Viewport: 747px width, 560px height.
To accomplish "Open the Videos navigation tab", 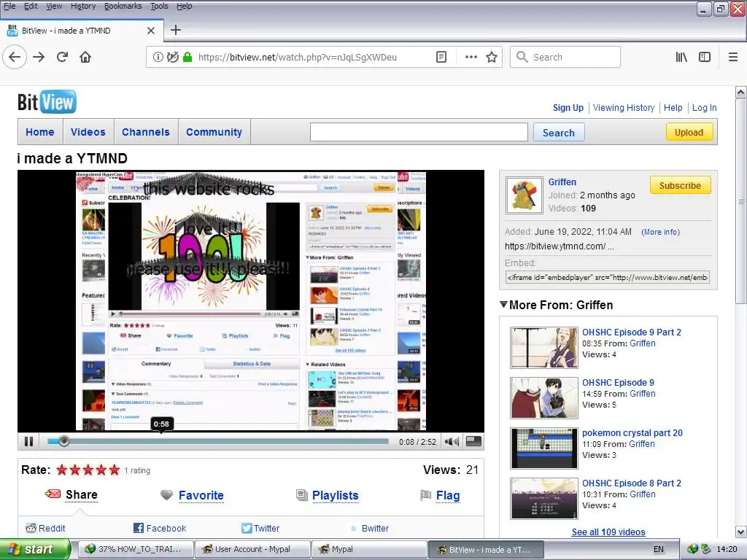I will [x=88, y=132].
